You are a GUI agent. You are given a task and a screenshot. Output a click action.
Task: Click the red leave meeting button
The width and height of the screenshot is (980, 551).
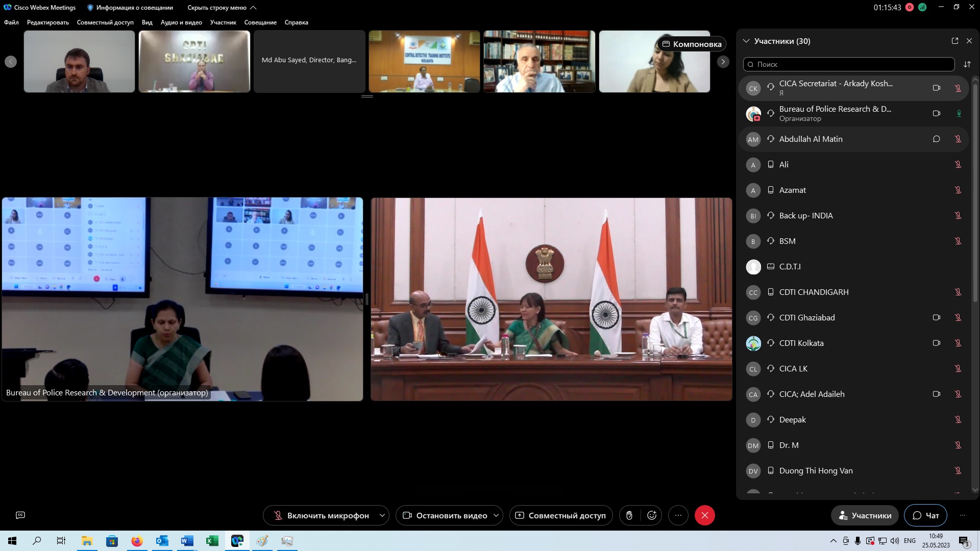tap(704, 515)
